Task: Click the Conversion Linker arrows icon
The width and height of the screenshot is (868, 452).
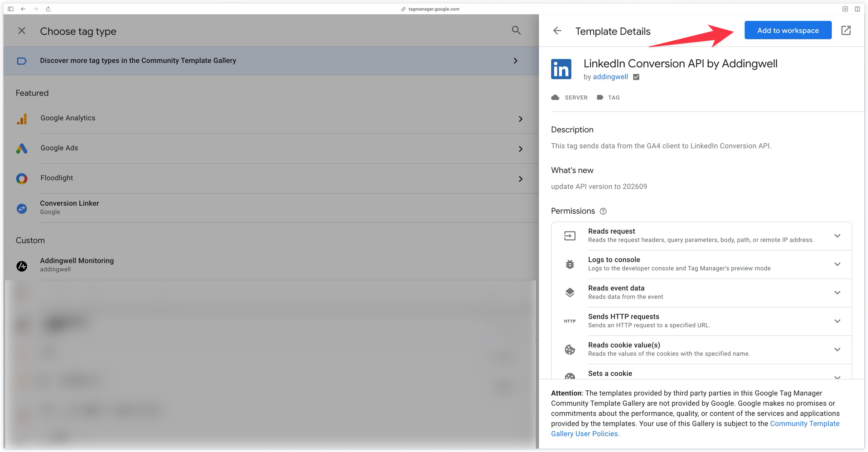Action: click(x=22, y=208)
